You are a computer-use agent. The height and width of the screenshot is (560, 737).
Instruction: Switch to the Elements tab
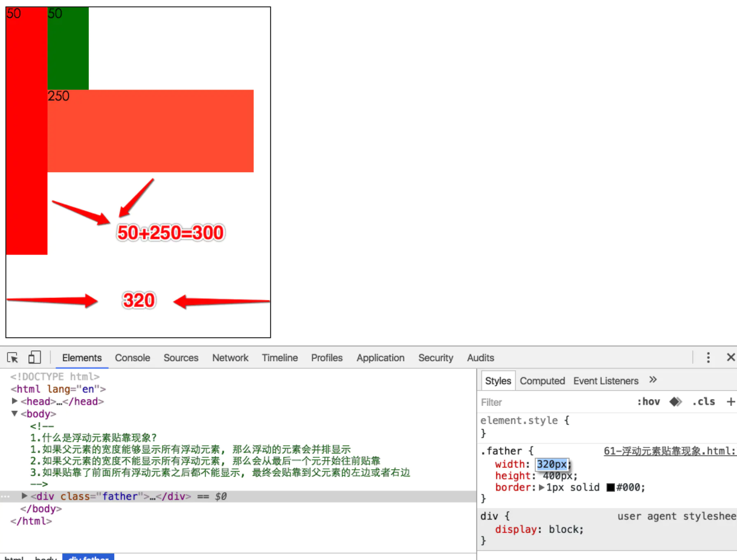[x=82, y=358]
